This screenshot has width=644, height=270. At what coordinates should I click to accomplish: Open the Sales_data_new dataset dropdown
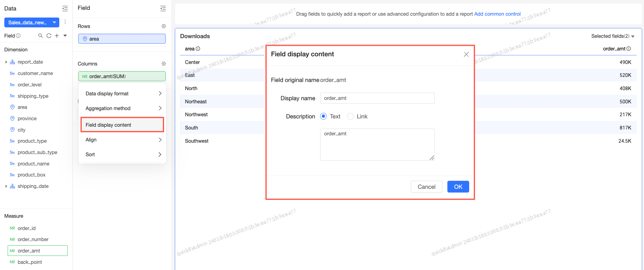coord(32,22)
